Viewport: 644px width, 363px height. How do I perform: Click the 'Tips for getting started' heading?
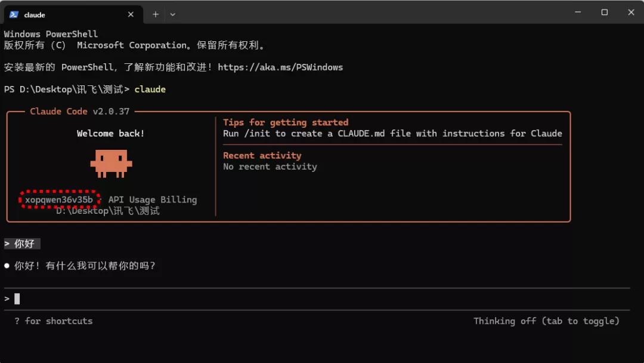(286, 122)
